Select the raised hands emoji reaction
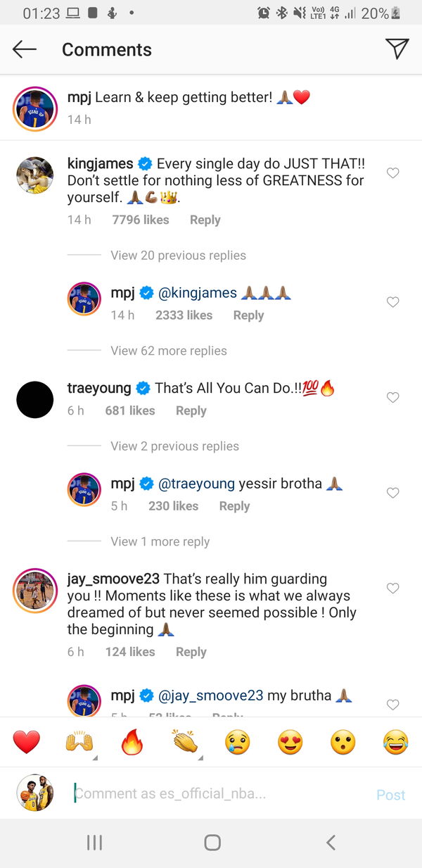The width and height of the screenshot is (422, 868). click(x=79, y=742)
